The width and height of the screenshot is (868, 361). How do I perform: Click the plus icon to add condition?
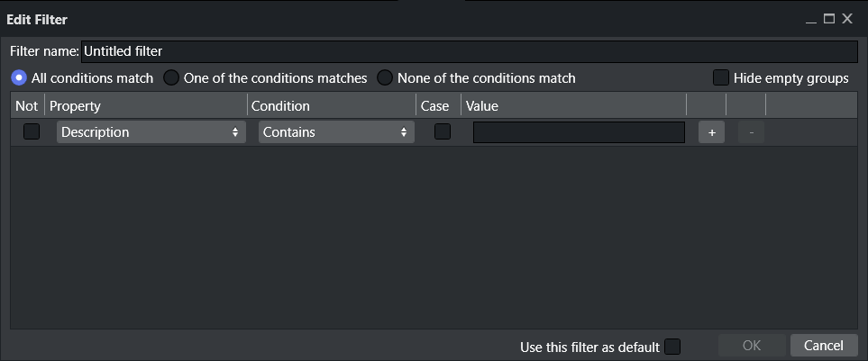point(711,132)
